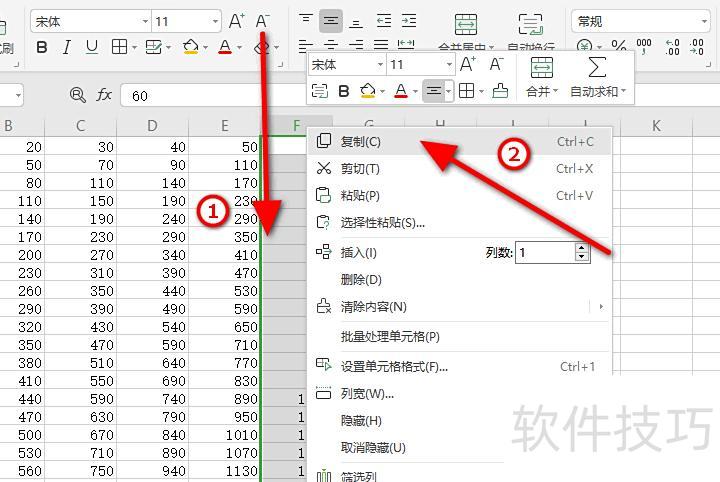
Task: Expand ribbon borders dropdown arrow
Action: pyautogui.click(x=134, y=47)
